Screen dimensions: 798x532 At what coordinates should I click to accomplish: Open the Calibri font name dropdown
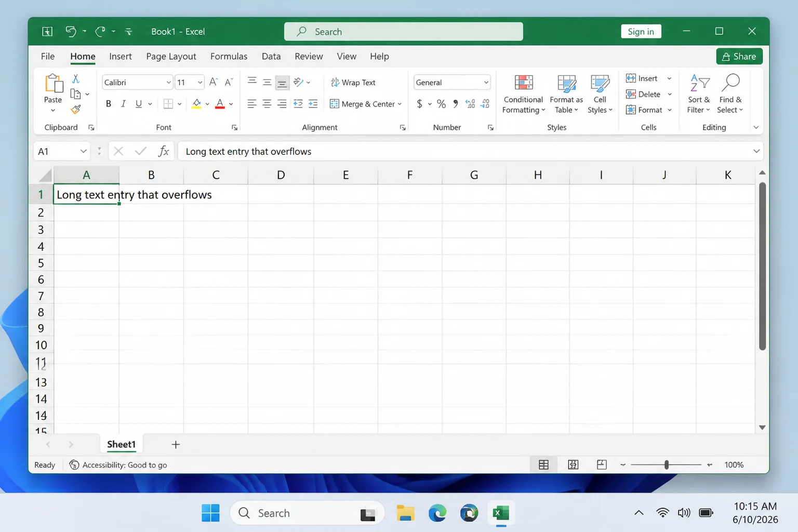(168, 82)
